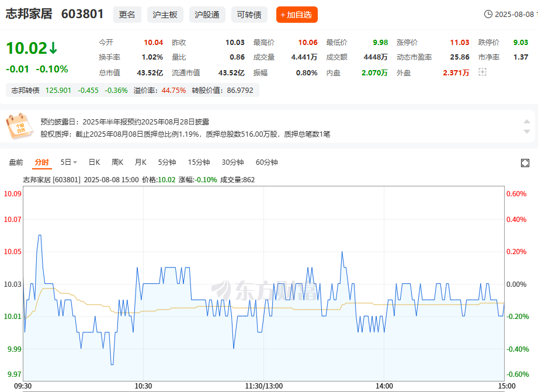Click the 14:00 time axis label
538x392 pixels.
384,386
